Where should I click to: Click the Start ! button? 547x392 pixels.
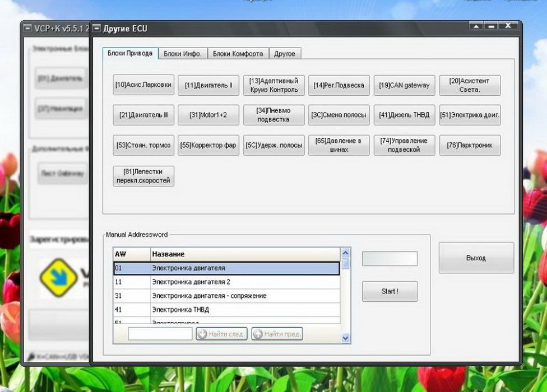point(390,291)
